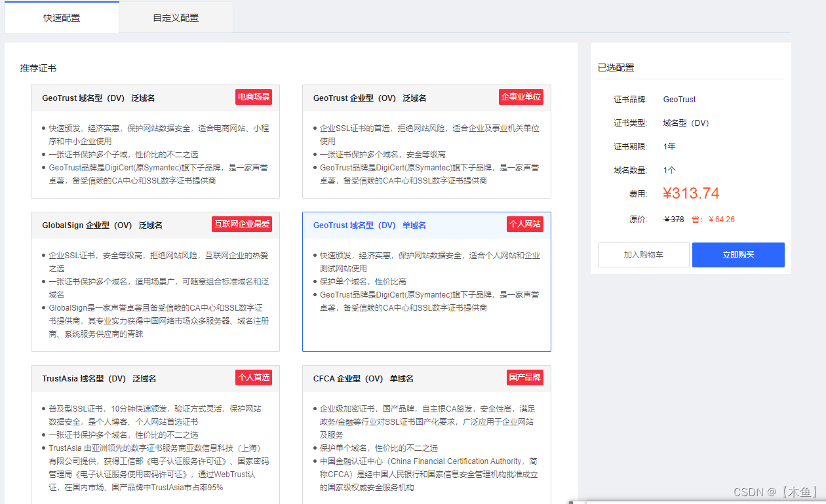
Task: Click the 证书期限 value 1年
Action: [669, 147]
